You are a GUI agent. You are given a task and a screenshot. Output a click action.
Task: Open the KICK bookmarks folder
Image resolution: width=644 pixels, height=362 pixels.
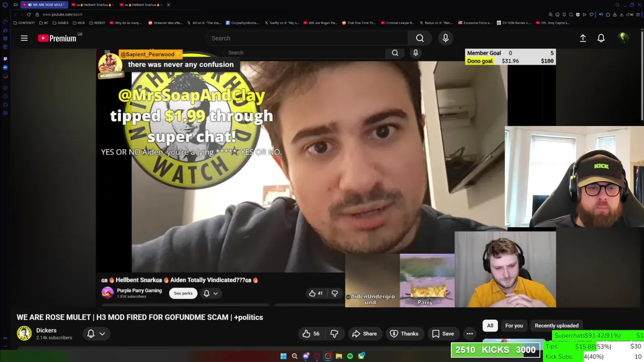point(79,23)
